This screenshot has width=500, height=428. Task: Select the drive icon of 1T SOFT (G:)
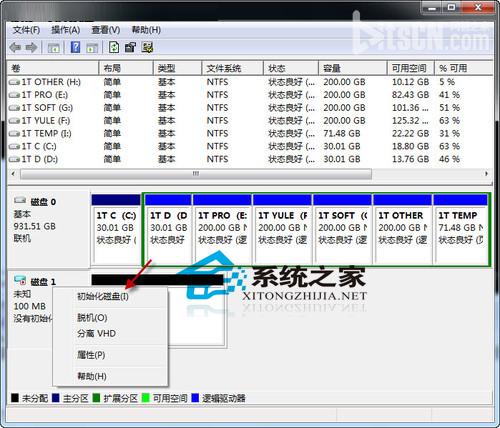coord(14,108)
